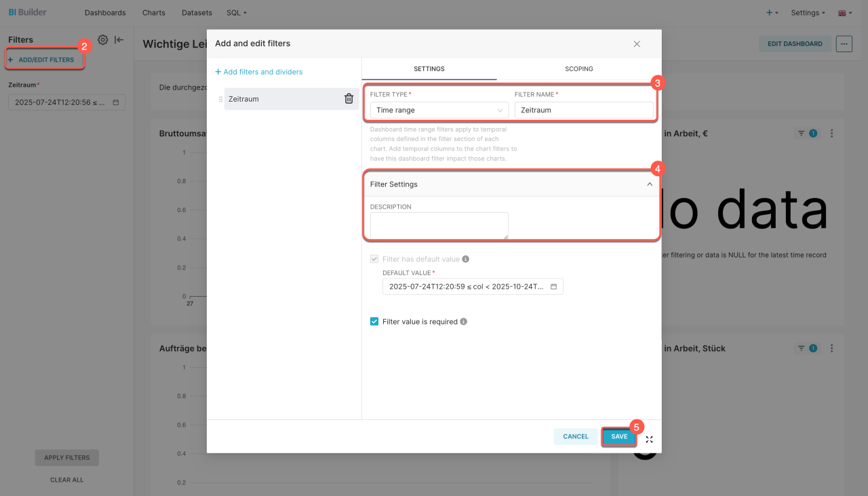Click the calendar icon in the sidebar Zeitraum filter
Viewport: 868px width, 496px height.
(x=115, y=102)
